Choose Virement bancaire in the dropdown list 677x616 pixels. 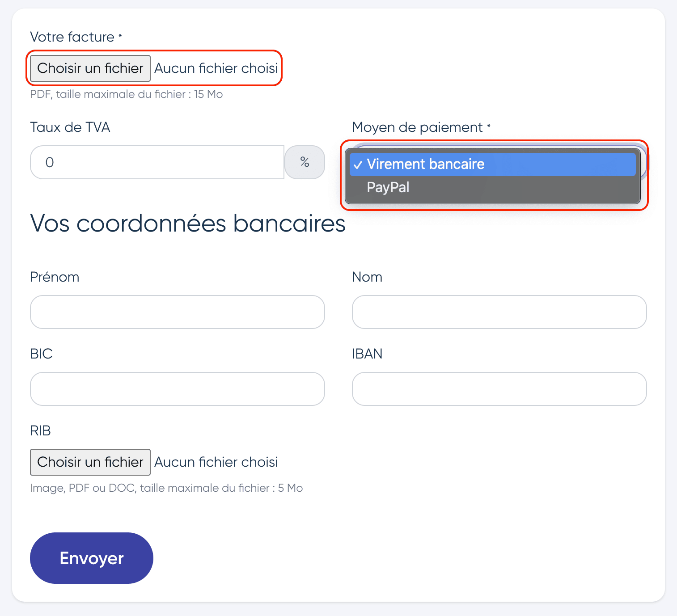492,164
